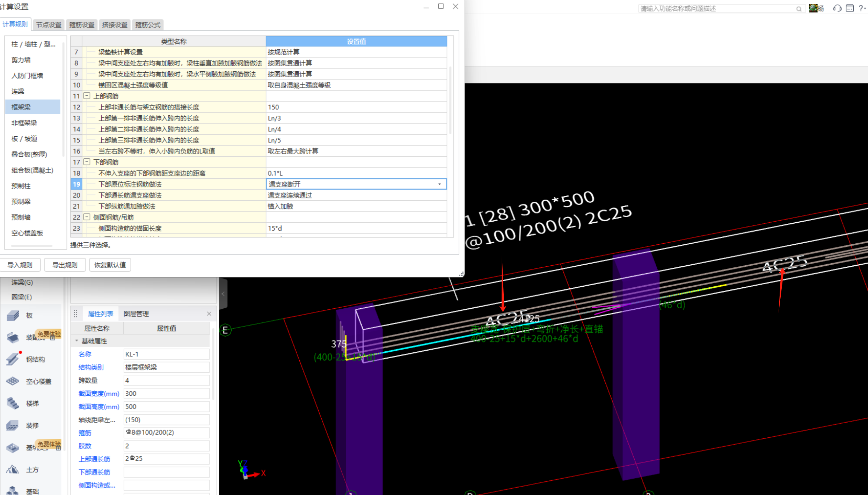Image resolution: width=868 pixels, height=495 pixels.
Task: Close the 属性列表 properties panel
Action: tap(209, 314)
